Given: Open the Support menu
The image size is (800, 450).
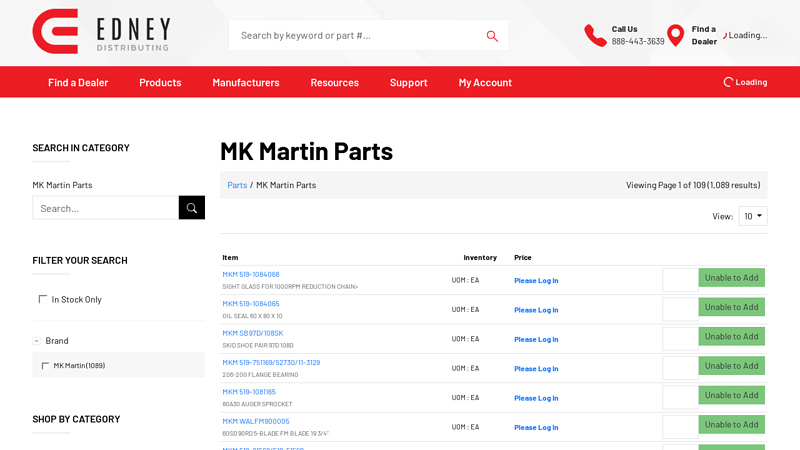Looking at the screenshot, I should [409, 82].
